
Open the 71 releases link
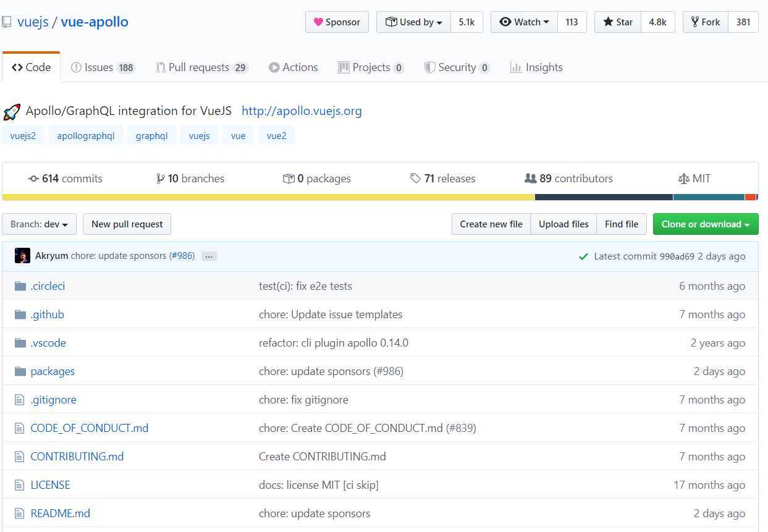click(443, 179)
